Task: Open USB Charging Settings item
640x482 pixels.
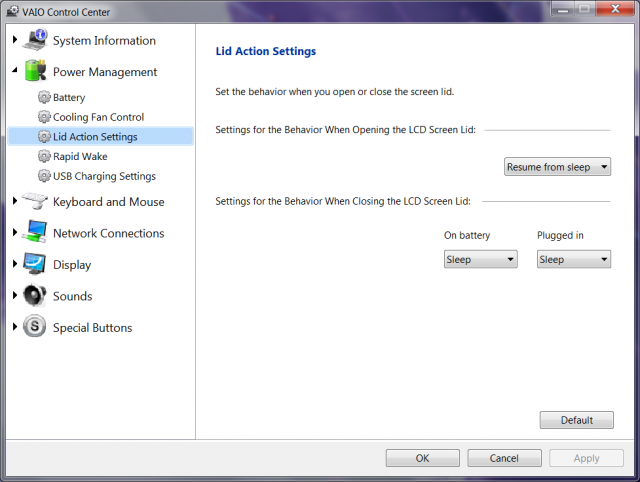Action: 104,176
